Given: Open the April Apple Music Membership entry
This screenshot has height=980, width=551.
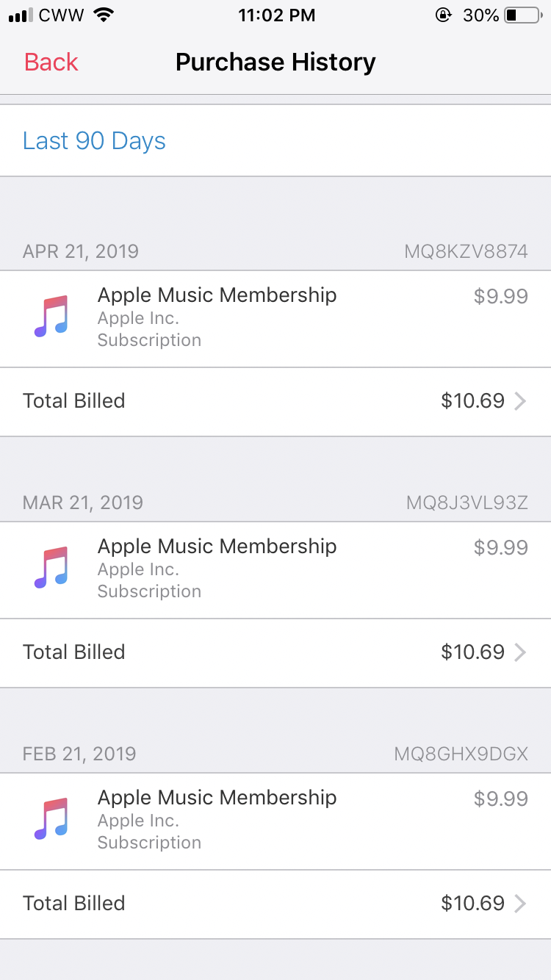Looking at the screenshot, I should click(217, 295).
